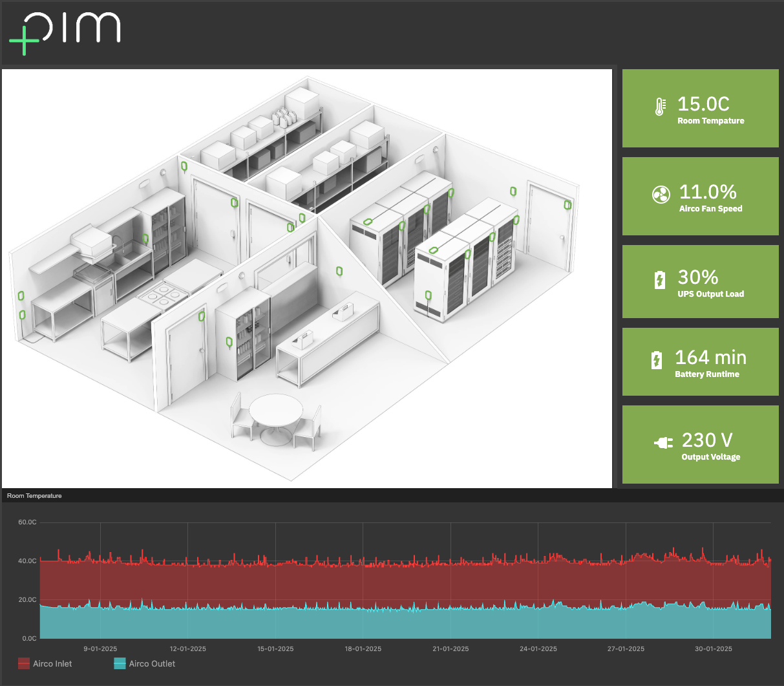Image resolution: width=784 pixels, height=686 pixels.
Task: Toggle the wall sensor between the server racks and door
Action: click(x=513, y=191)
